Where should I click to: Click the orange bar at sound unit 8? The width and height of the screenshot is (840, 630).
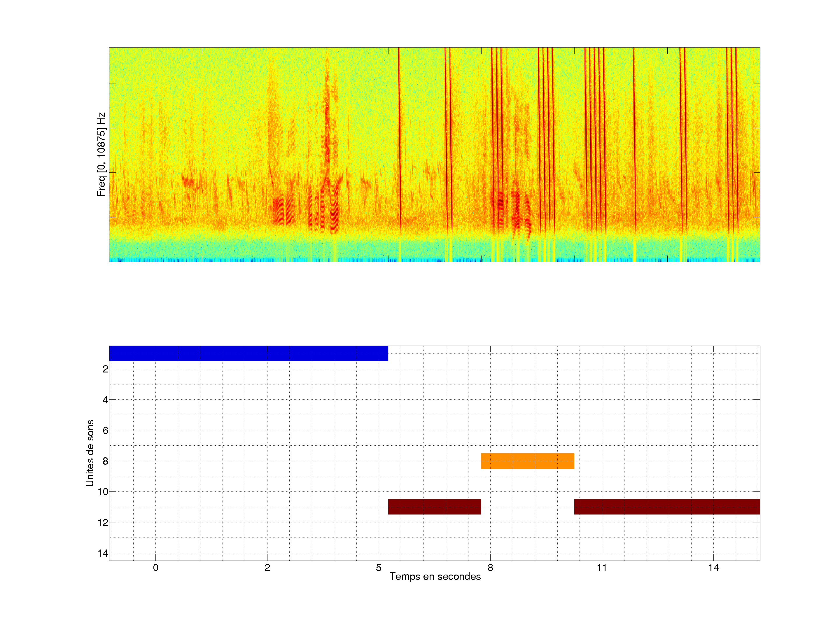click(527, 461)
